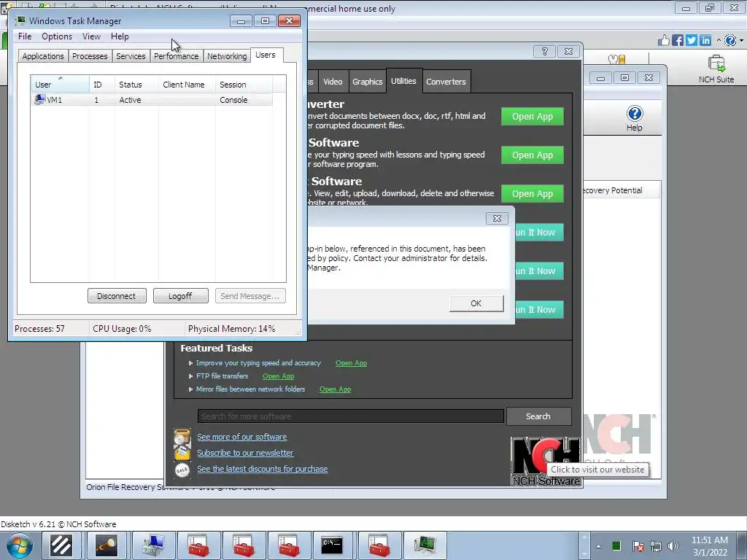This screenshot has height=560, width=747.
Task: Click the blue help icon beside LinkedIn
Action: click(x=729, y=41)
